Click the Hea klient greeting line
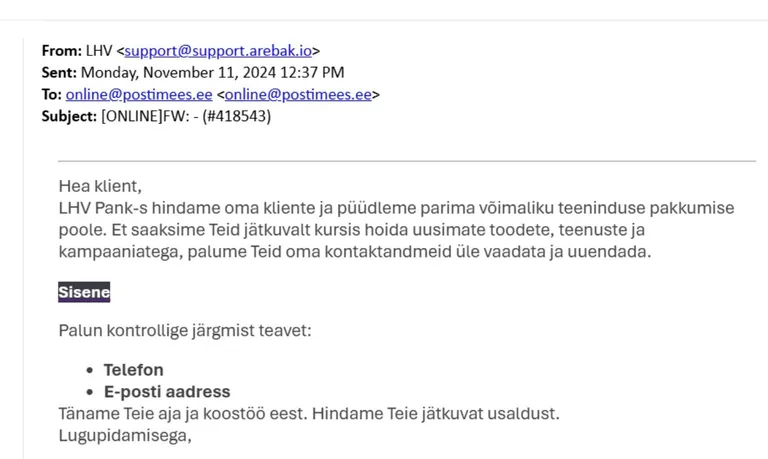Viewport: 768px width, 459px height. (100, 186)
